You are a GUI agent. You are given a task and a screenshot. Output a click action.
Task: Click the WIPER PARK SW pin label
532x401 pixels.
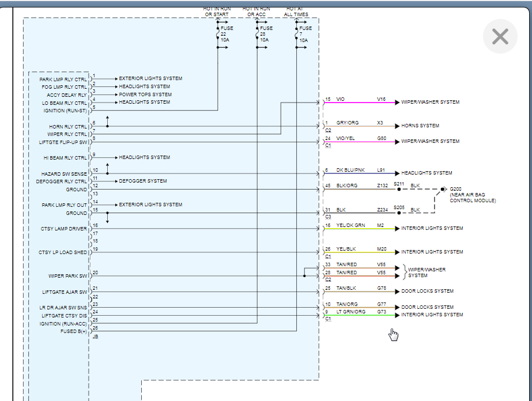pos(67,276)
